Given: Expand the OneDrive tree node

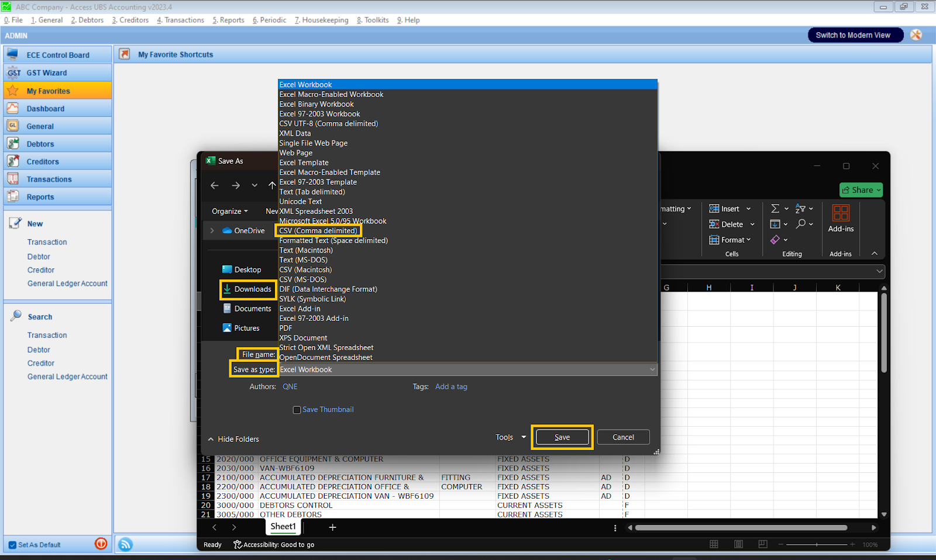Looking at the screenshot, I should pyautogui.click(x=212, y=230).
